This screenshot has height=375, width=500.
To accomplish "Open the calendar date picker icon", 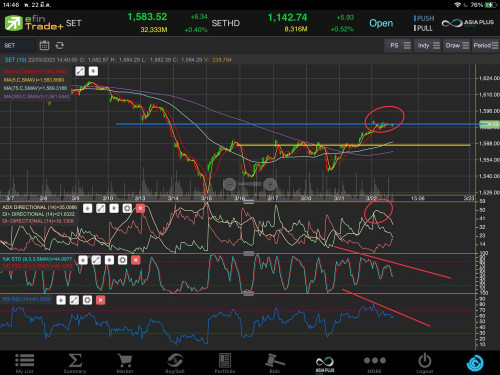I will (44, 45).
